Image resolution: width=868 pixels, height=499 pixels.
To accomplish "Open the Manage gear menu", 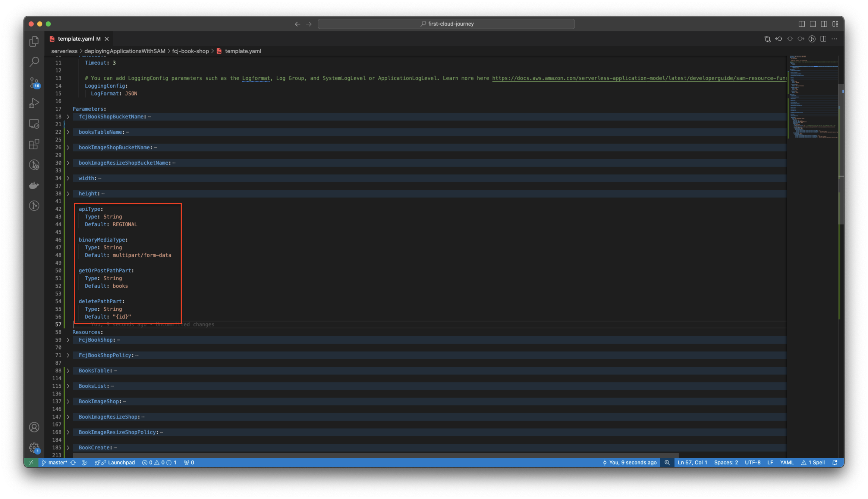I will 34,448.
